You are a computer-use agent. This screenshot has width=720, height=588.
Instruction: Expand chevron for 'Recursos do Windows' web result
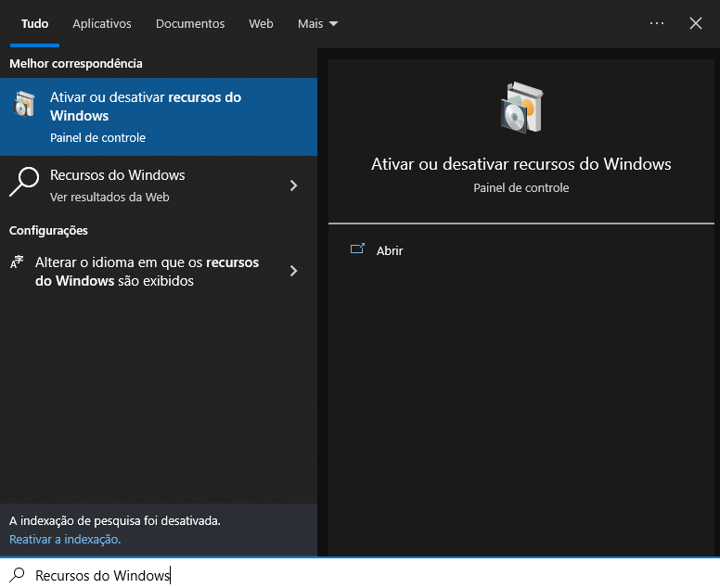(294, 185)
